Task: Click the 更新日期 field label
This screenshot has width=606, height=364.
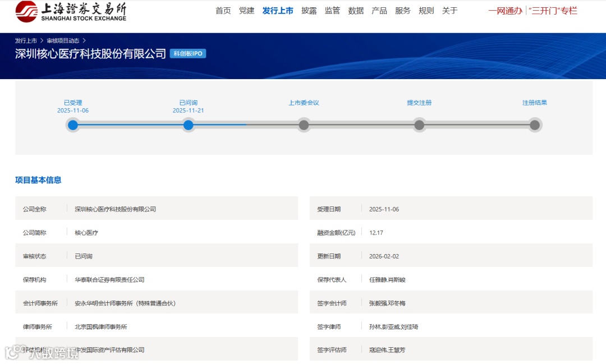Action: click(329, 256)
